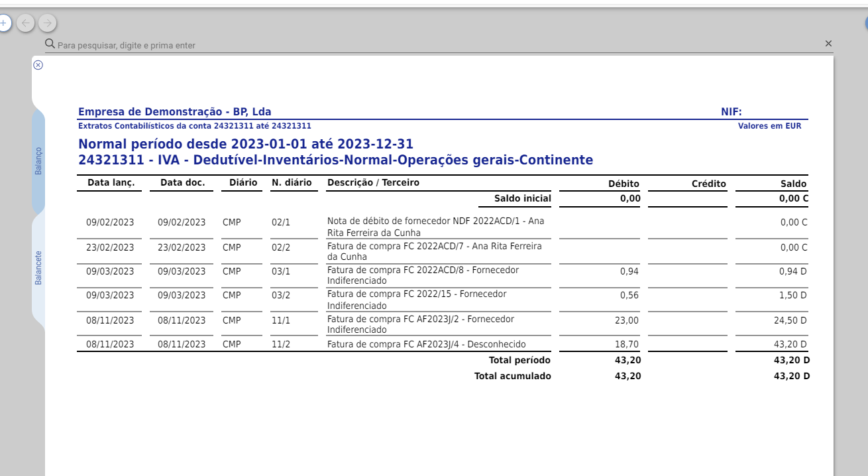Switch to the Balanço side tab
This screenshot has height=476, width=868.
click(38, 160)
